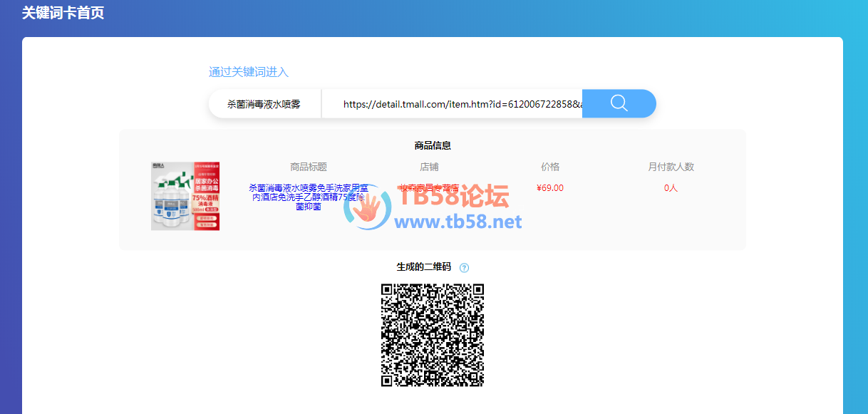Click the 商品标题 column header
This screenshot has width=868, height=414.
coord(309,167)
